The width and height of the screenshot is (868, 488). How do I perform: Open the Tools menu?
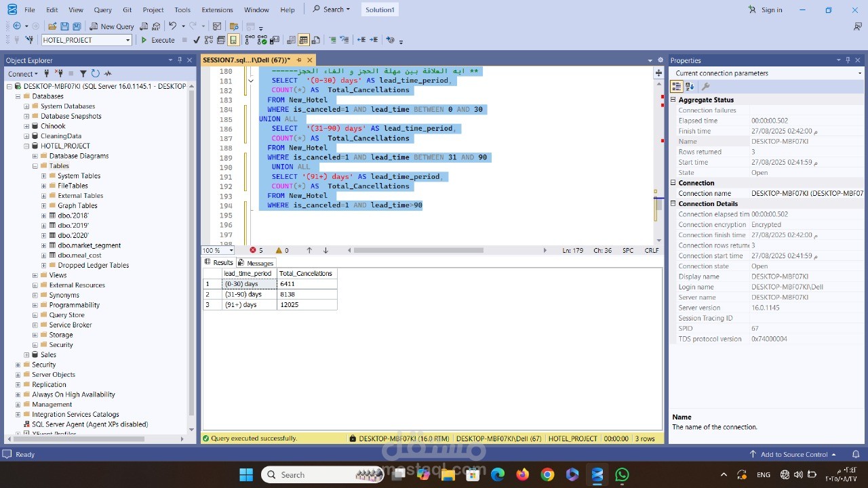(x=182, y=9)
